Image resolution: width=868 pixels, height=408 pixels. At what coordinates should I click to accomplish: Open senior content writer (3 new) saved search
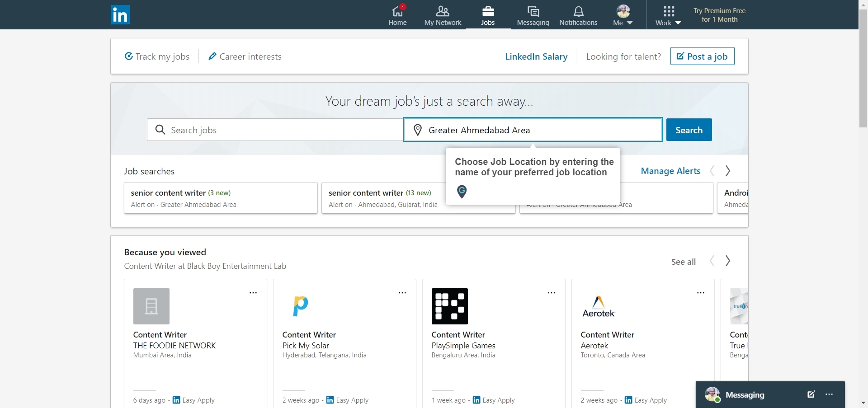tap(221, 198)
